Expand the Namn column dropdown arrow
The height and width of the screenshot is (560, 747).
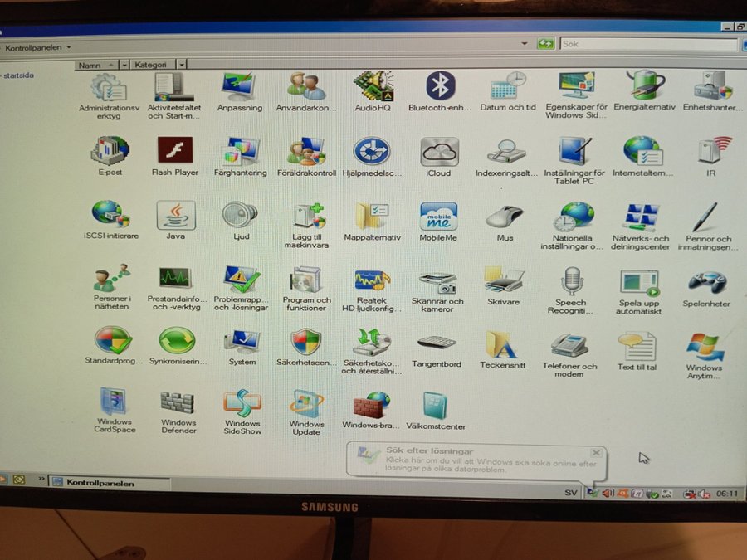click(124, 64)
